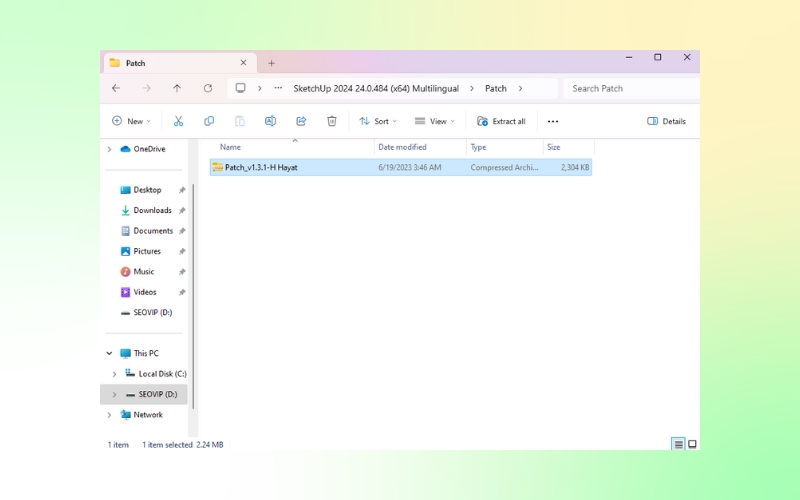The image size is (800, 500).
Task: Open the New item dropdown
Action: point(131,121)
